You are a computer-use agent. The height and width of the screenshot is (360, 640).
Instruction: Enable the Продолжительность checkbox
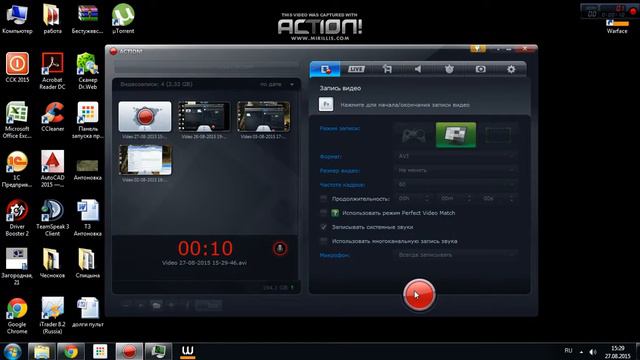[324, 199]
